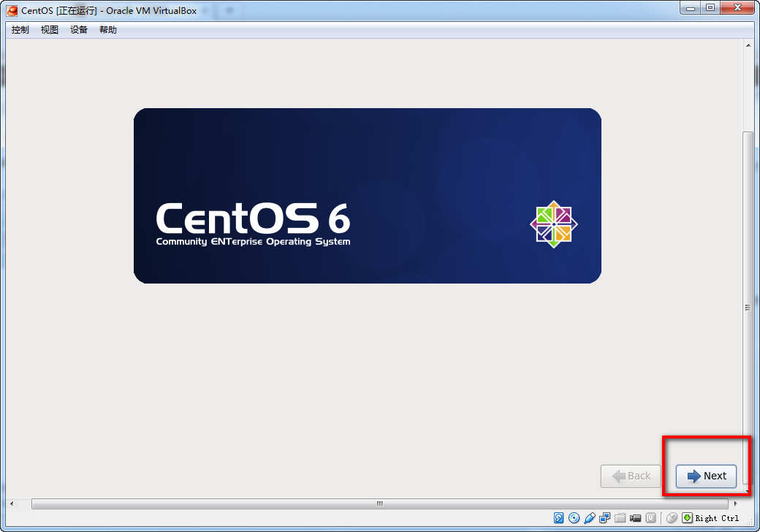Screen dimensions: 760x532
Task: Click the video capture camera icon
Action: pos(636,518)
